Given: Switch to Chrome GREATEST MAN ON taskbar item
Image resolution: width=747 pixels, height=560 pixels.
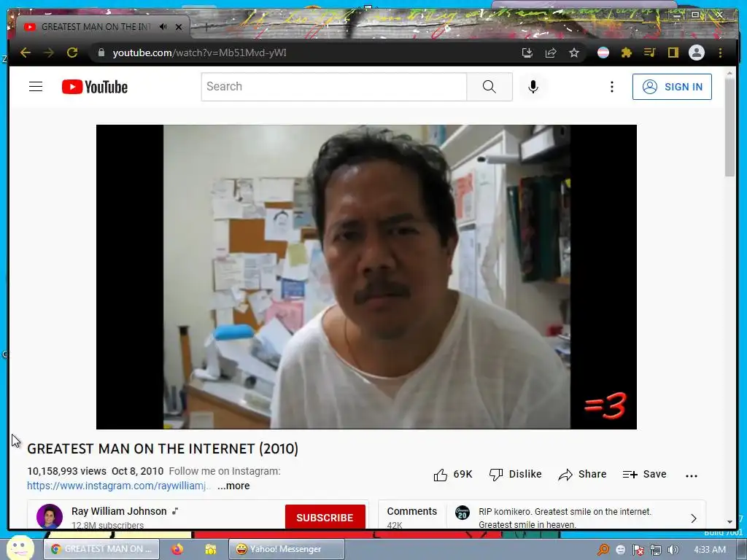Looking at the screenshot, I should (101, 549).
